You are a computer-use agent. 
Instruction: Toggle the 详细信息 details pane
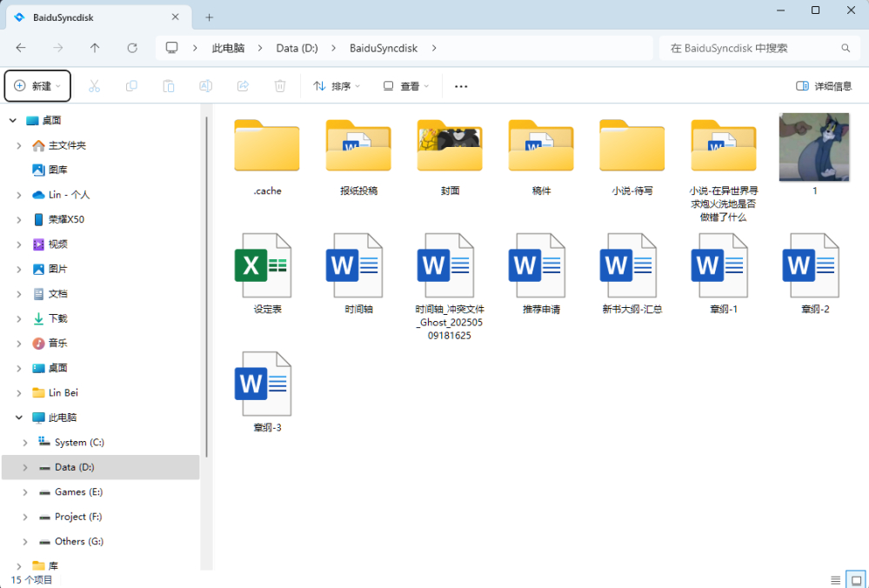pyautogui.click(x=824, y=86)
